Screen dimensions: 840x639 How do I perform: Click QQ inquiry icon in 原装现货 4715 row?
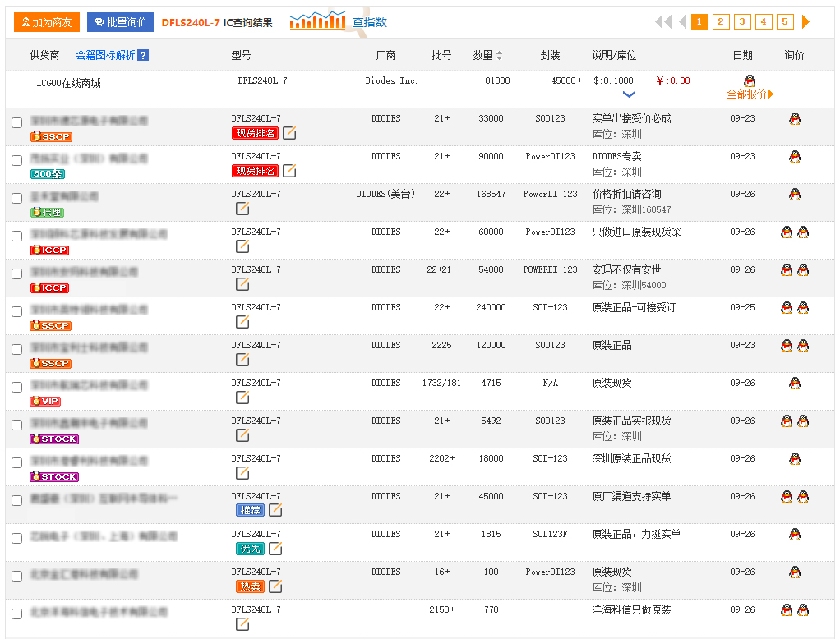coord(795,384)
